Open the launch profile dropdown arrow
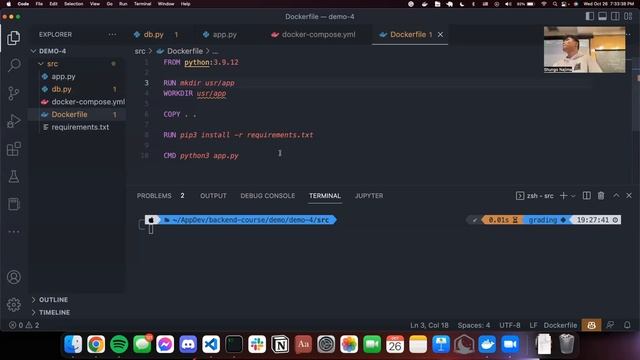The image size is (640, 360). pos(573,196)
